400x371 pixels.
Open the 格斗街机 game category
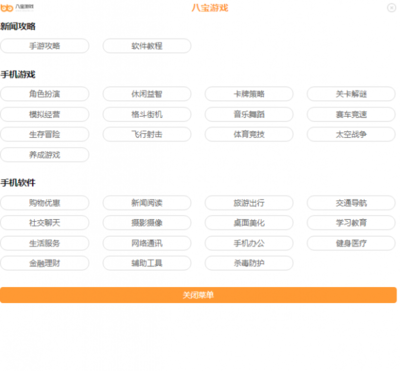[x=147, y=114]
